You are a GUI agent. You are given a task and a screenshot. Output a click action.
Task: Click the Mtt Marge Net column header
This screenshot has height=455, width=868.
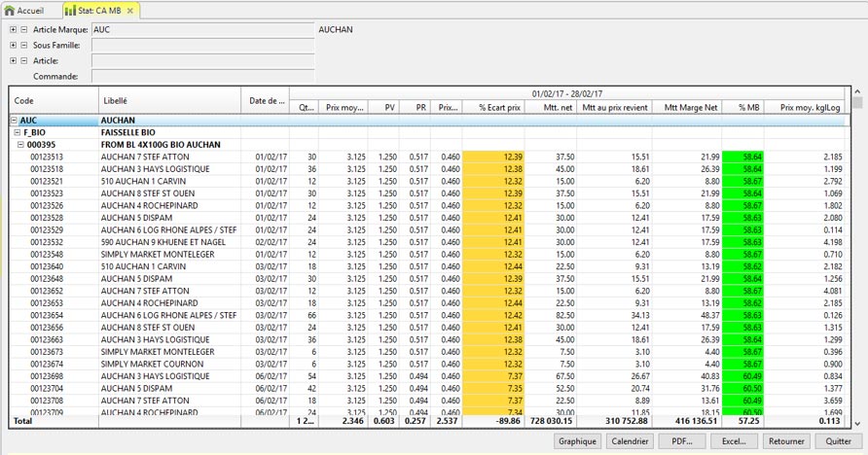687,107
